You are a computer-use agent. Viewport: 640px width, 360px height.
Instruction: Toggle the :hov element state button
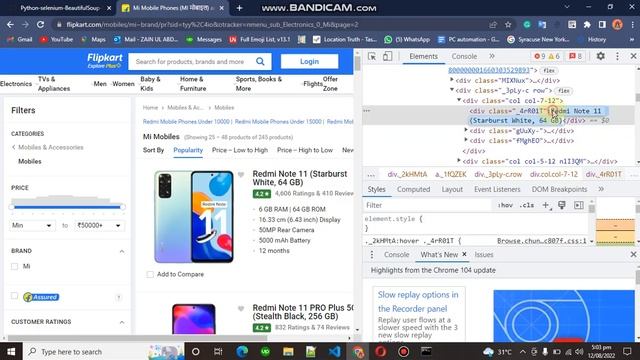pyautogui.click(x=505, y=205)
